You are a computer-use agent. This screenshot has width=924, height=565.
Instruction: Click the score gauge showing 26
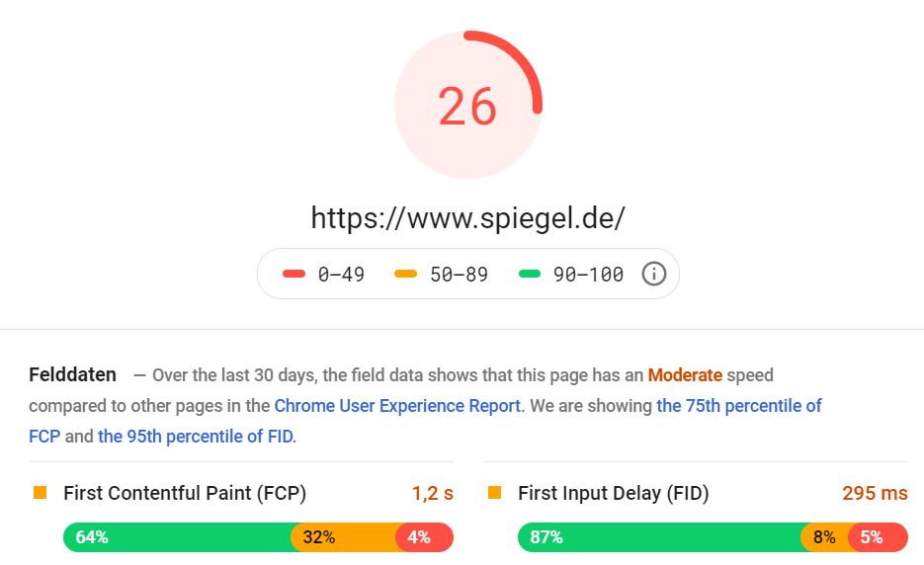[467, 105]
